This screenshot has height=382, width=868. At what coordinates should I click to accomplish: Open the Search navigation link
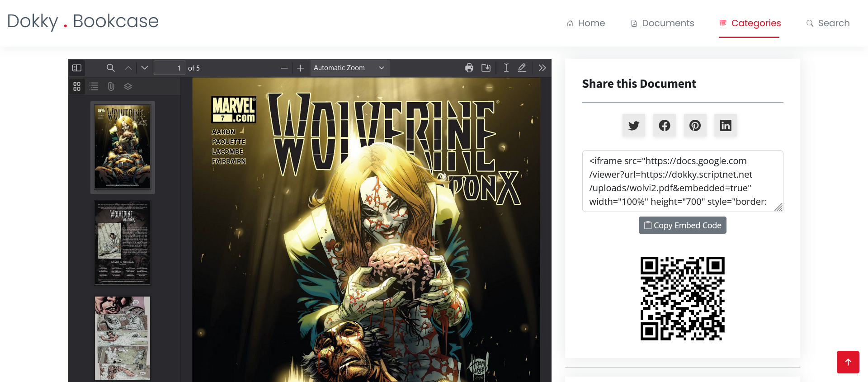coord(828,23)
